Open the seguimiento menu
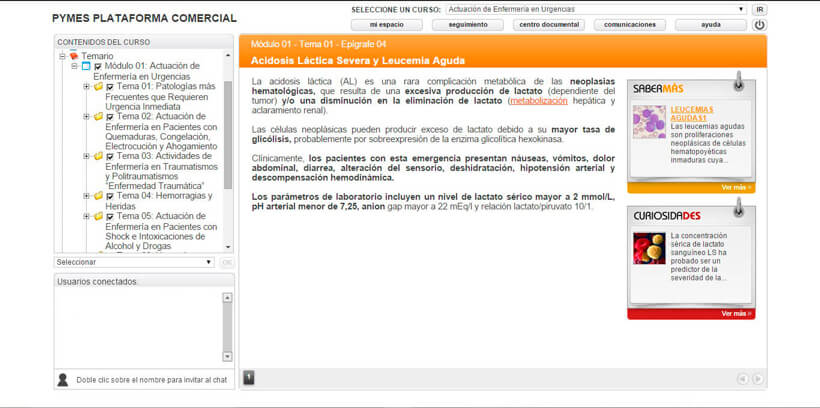This screenshot has height=408, width=820. click(x=468, y=25)
